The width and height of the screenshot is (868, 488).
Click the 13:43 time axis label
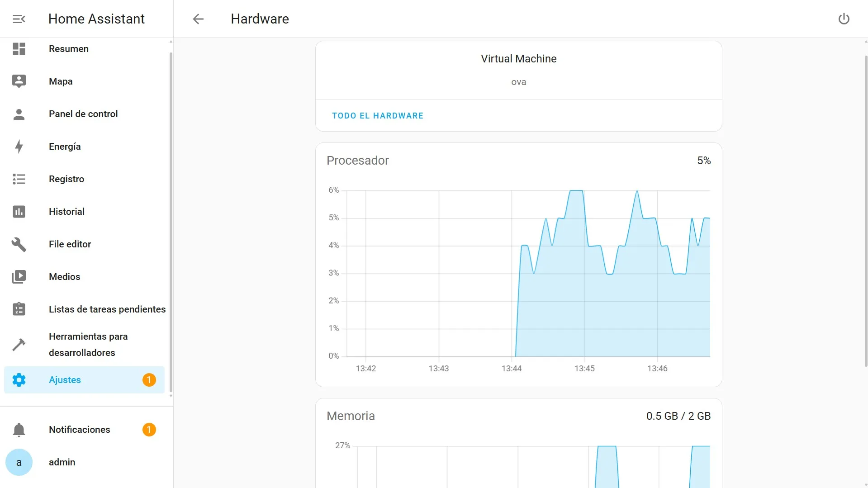439,369
